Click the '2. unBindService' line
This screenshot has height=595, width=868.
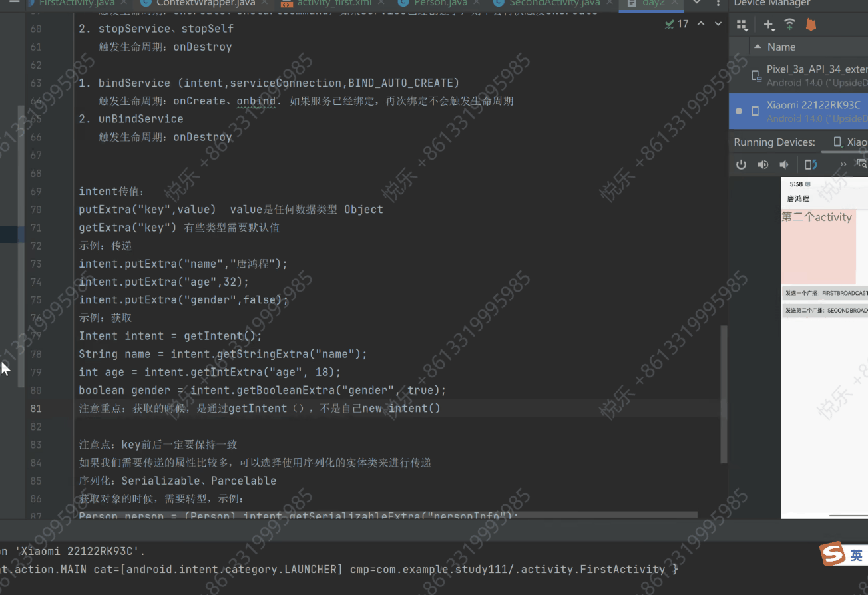[131, 118]
